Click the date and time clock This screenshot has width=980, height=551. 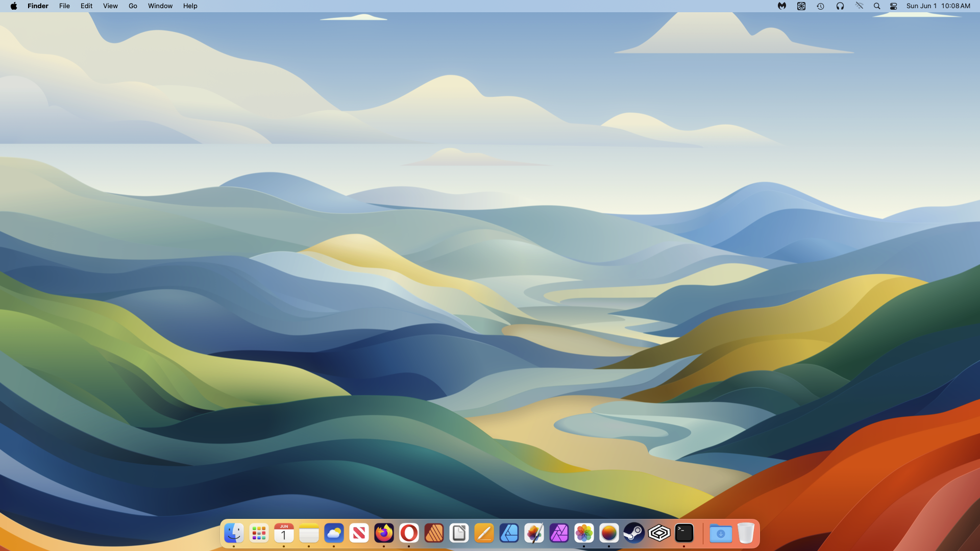click(x=938, y=6)
